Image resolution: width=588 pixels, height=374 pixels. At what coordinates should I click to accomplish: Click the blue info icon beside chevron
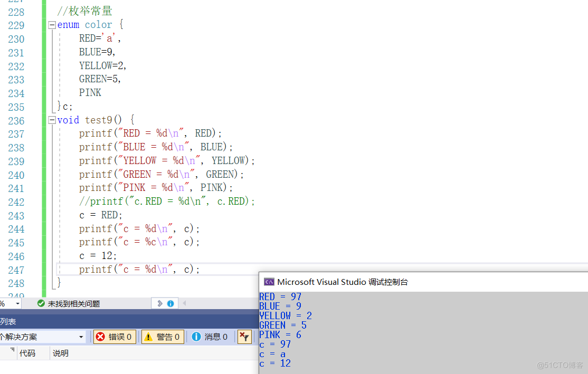click(170, 303)
